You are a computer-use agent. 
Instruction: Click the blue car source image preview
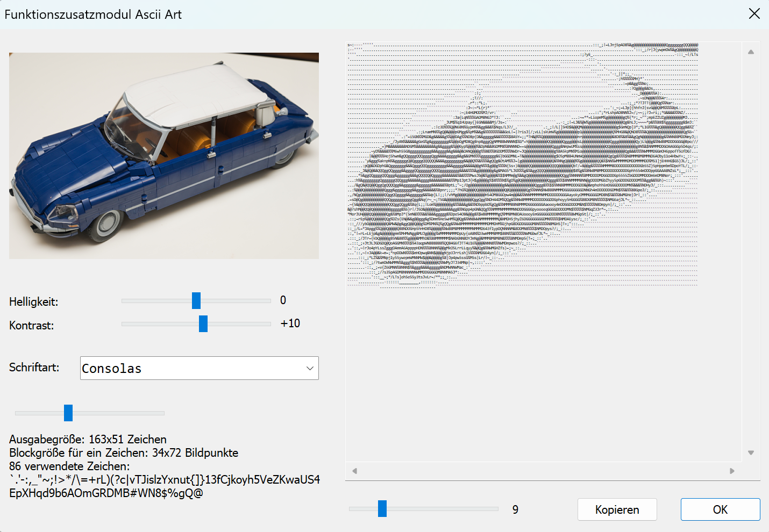point(164,156)
